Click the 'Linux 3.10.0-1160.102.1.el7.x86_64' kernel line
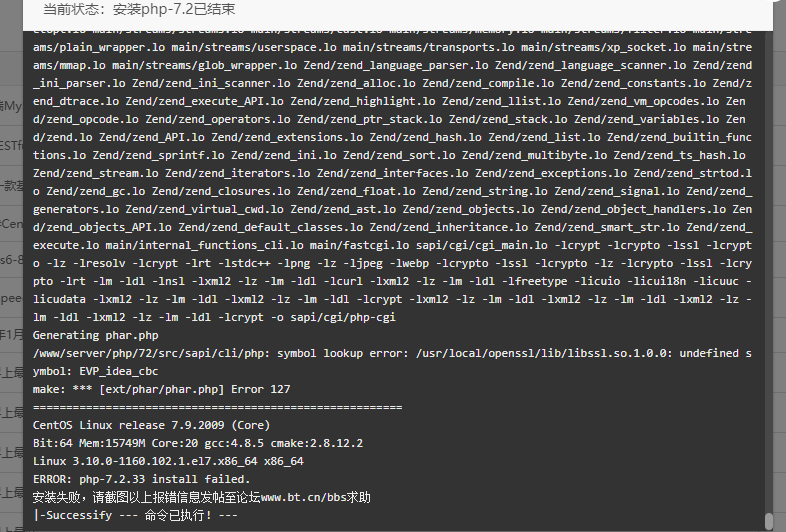The image size is (786, 532). click(168, 461)
